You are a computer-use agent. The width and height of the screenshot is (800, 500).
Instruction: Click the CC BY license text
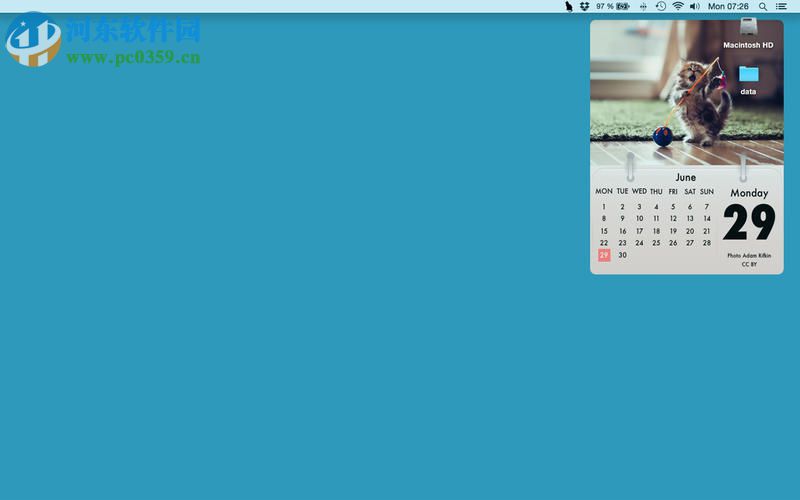pyautogui.click(x=749, y=264)
